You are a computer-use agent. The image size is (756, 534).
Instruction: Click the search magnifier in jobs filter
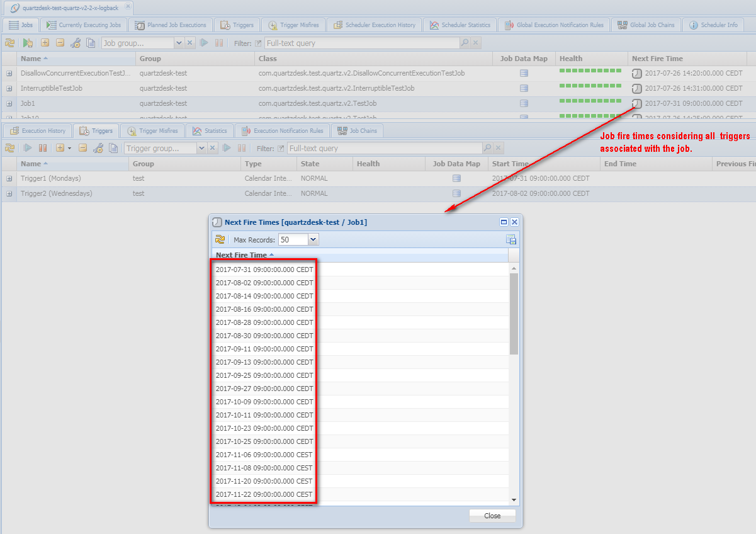[465, 43]
